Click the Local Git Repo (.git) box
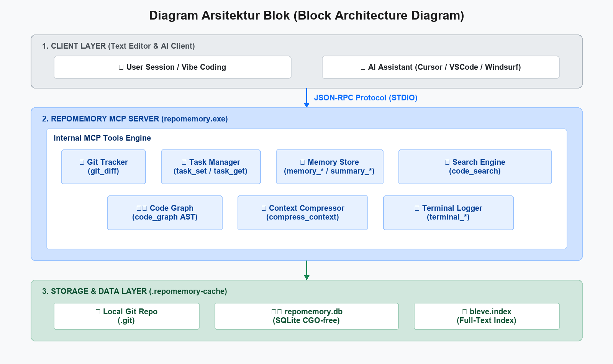This screenshot has height=364, width=613. tap(126, 316)
